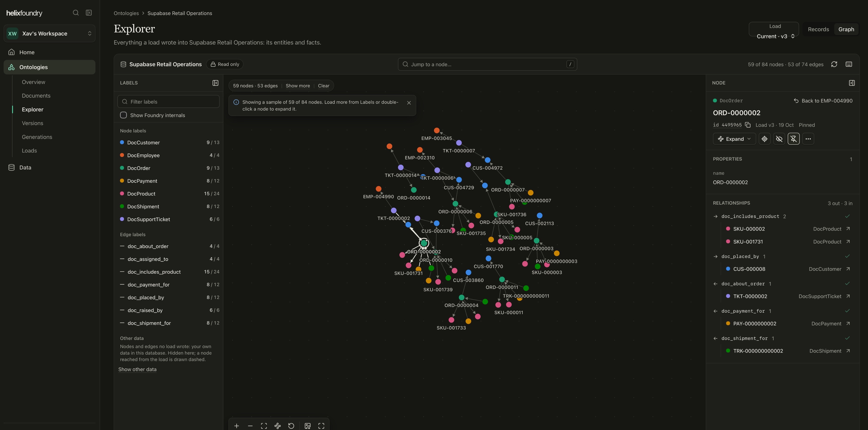
Task: Select the doc_raised_by edge label
Action: pos(170,310)
